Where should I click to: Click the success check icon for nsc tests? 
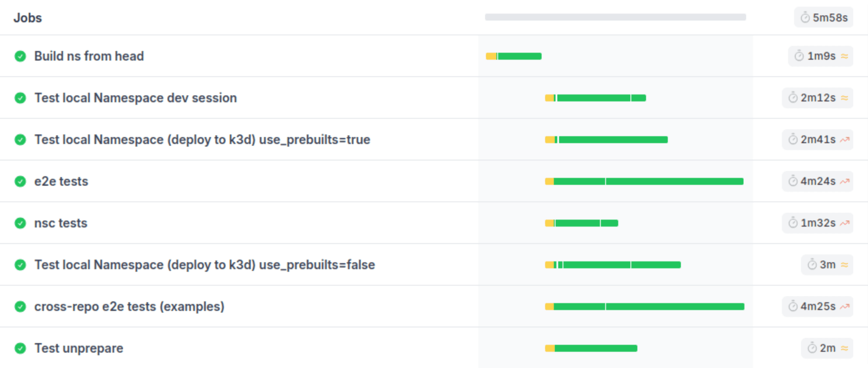[x=20, y=223]
